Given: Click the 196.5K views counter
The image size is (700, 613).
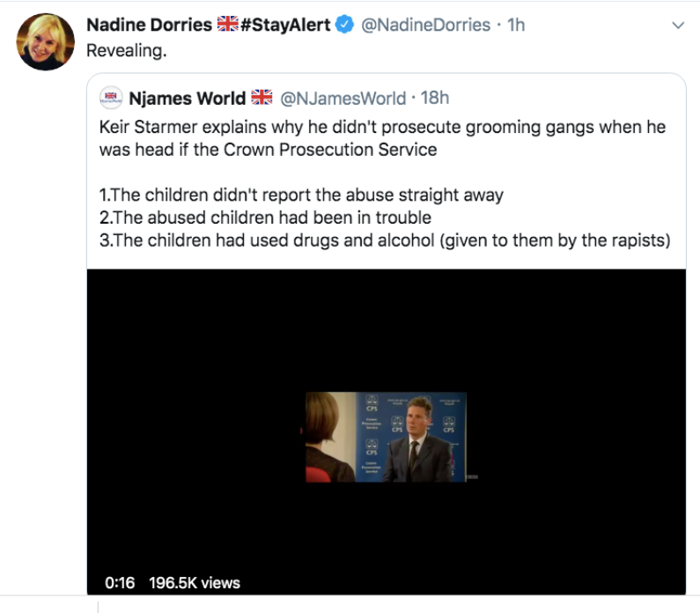Looking at the screenshot, I should pos(195,583).
